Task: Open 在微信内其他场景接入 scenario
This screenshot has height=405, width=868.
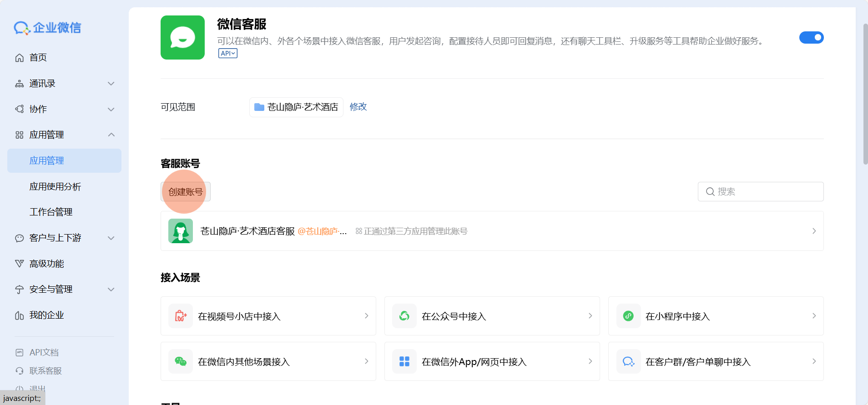Action: click(268, 361)
